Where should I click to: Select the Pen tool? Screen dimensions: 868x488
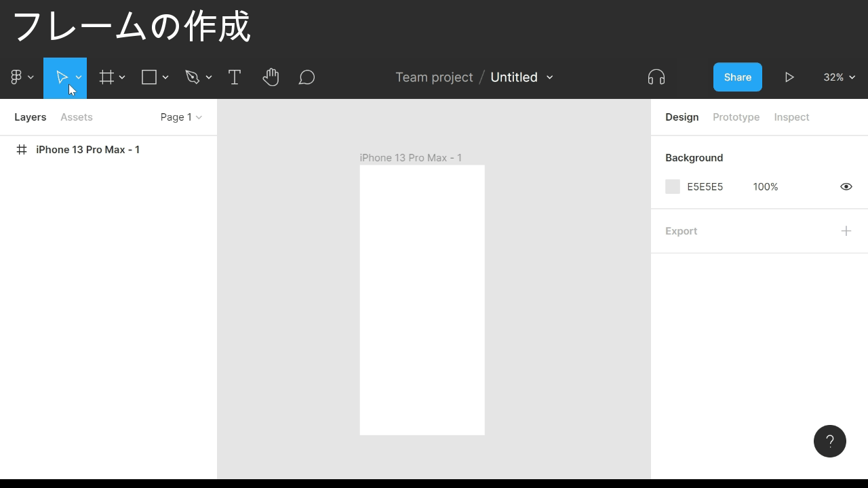[x=193, y=77]
